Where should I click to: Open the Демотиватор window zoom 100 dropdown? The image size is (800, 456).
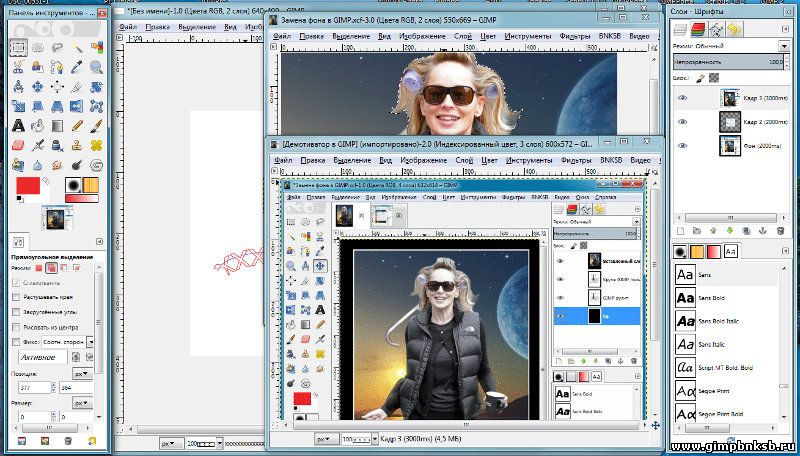[375, 439]
